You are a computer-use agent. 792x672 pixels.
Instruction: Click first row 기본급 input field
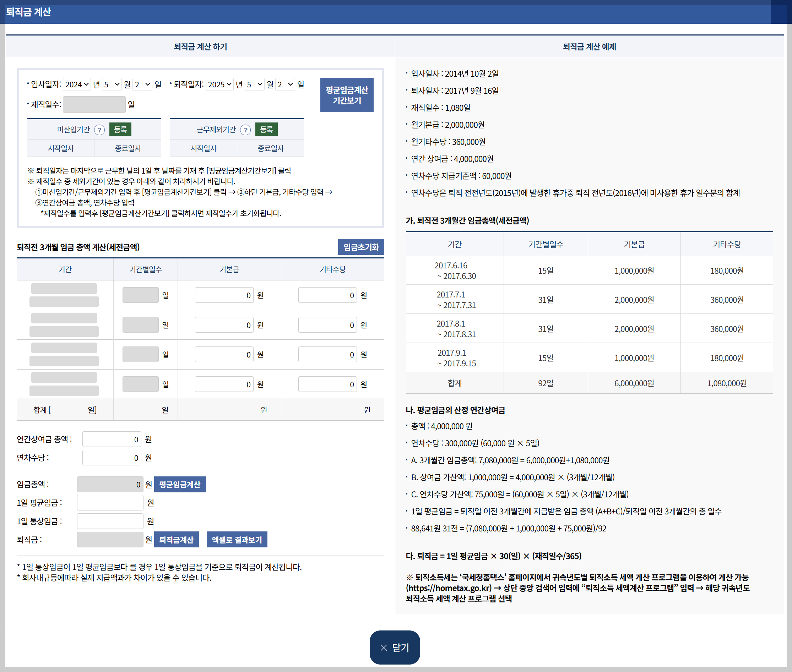pyautogui.click(x=224, y=295)
